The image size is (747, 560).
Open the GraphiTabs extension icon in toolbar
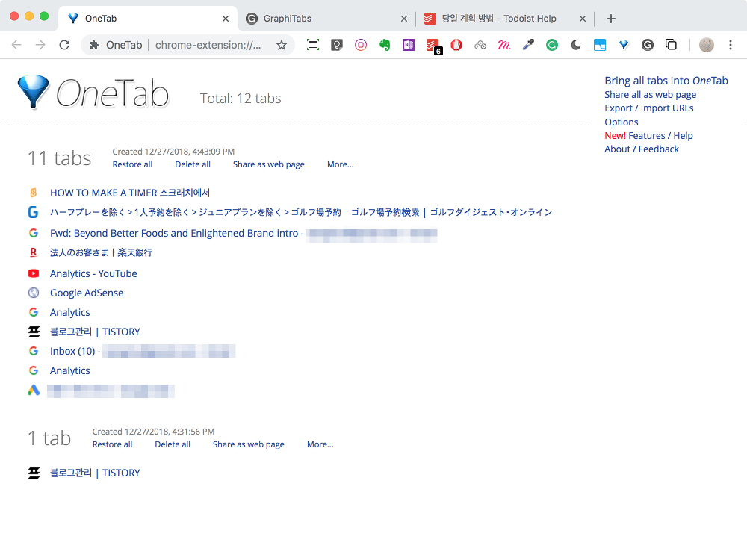647,45
